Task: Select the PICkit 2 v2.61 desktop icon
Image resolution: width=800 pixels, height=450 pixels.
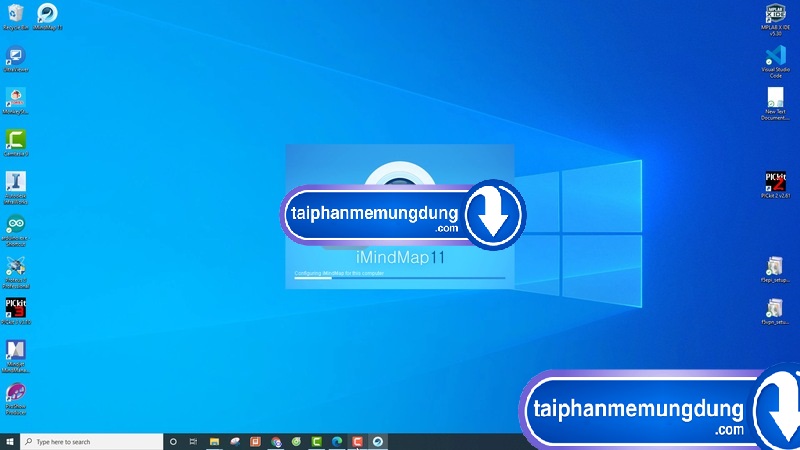Action: tap(775, 185)
